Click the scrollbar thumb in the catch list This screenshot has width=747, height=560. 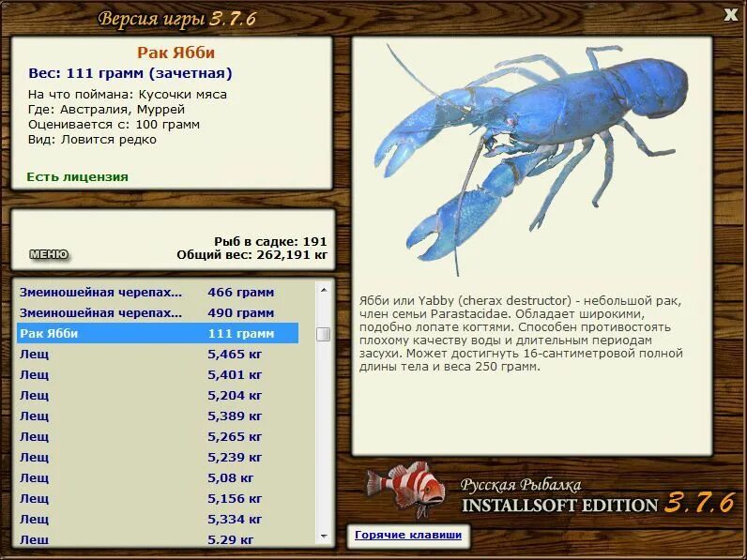click(324, 334)
